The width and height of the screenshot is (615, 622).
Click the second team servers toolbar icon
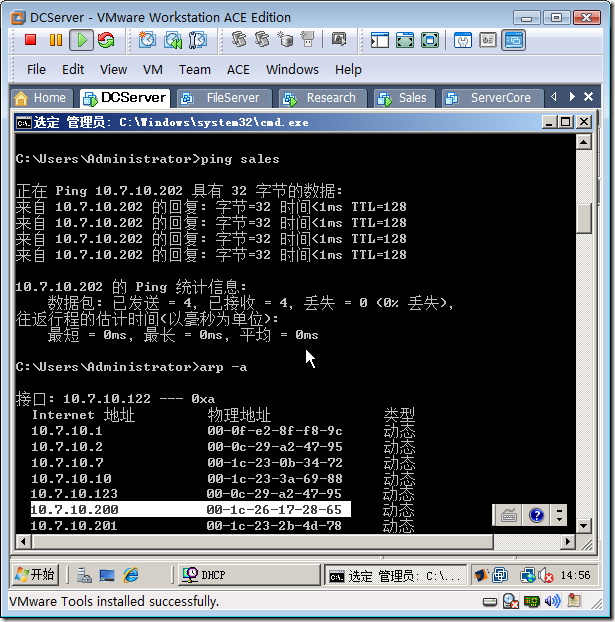pos(262,40)
